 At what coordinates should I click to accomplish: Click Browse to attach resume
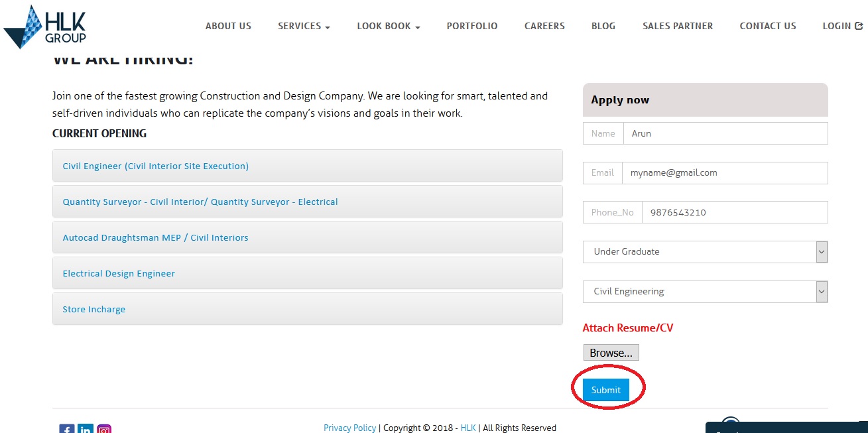pyautogui.click(x=611, y=353)
